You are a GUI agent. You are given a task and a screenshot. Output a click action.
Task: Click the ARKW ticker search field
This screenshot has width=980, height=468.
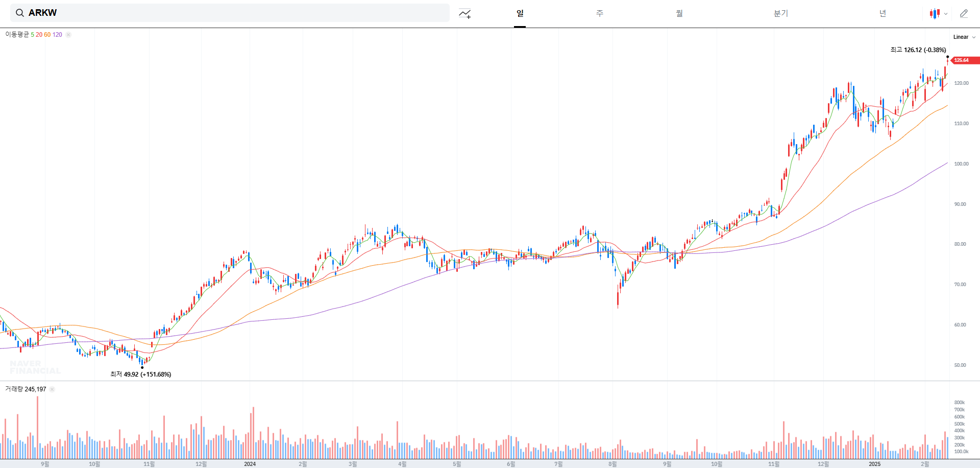pyautogui.click(x=230, y=13)
